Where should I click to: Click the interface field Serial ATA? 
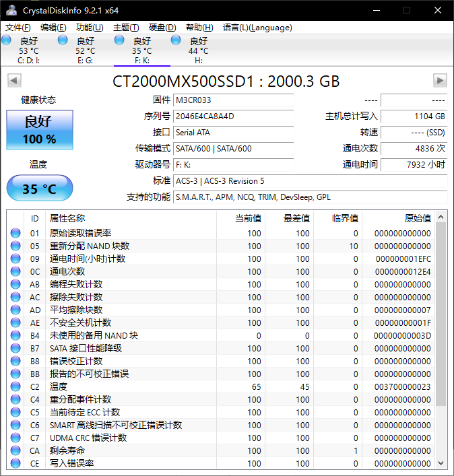point(234,133)
